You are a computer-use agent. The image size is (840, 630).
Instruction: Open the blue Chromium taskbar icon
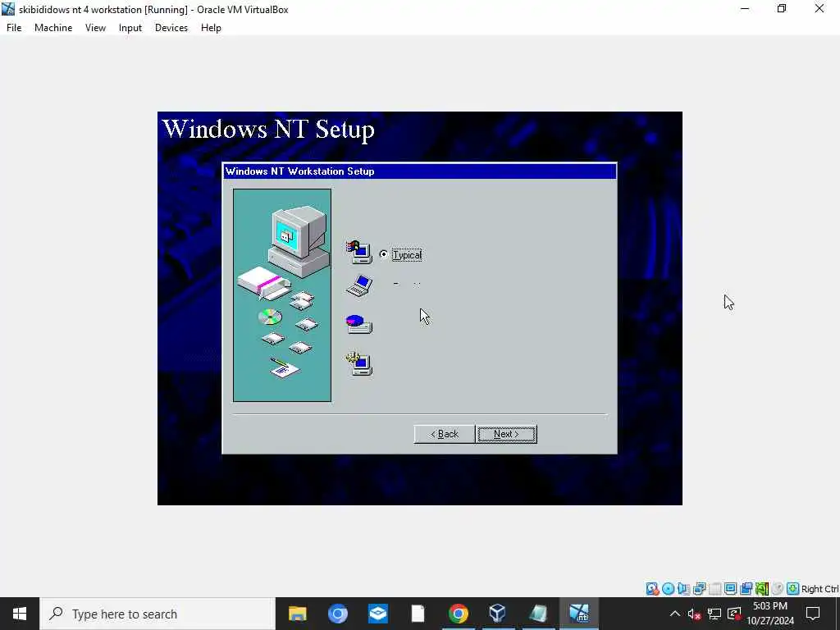point(337,614)
